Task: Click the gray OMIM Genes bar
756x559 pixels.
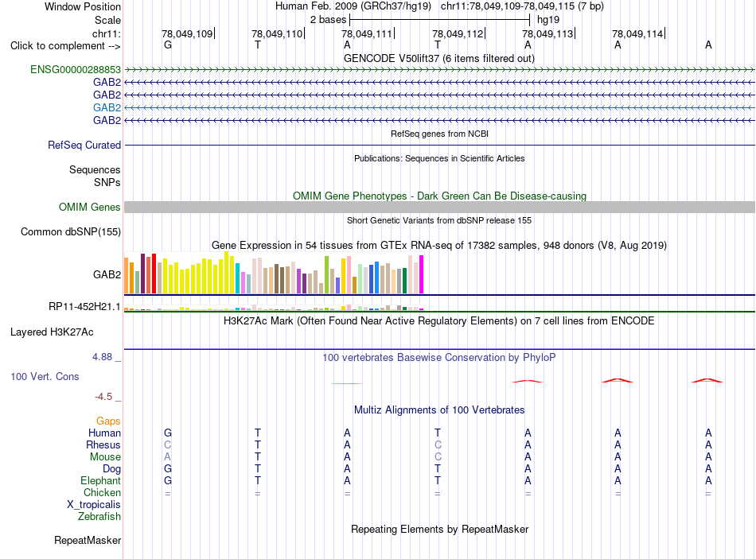Action: [x=439, y=208]
